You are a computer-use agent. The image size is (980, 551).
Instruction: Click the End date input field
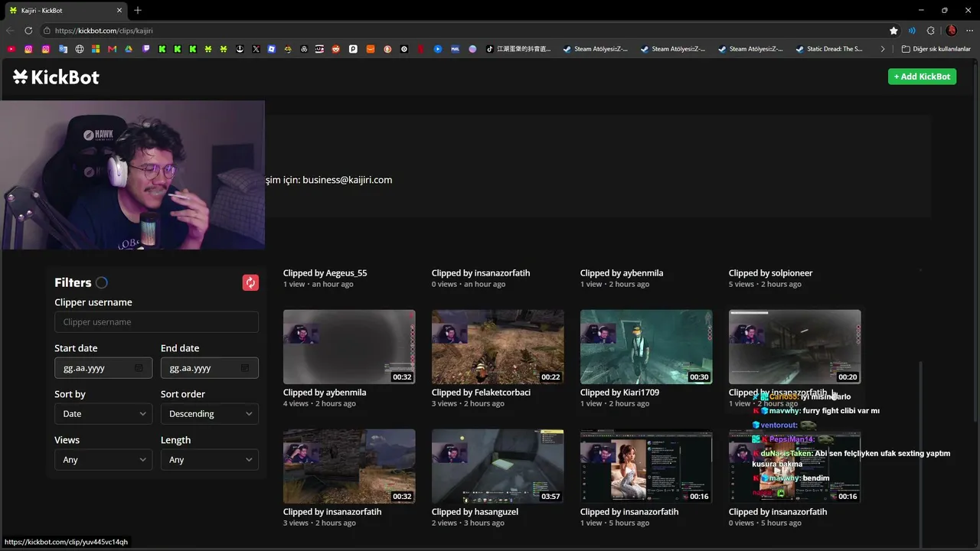pyautogui.click(x=210, y=368)
